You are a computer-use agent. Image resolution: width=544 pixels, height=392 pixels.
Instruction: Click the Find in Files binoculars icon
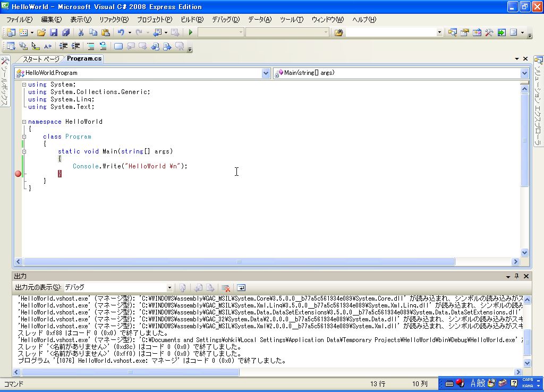[338, 32]
